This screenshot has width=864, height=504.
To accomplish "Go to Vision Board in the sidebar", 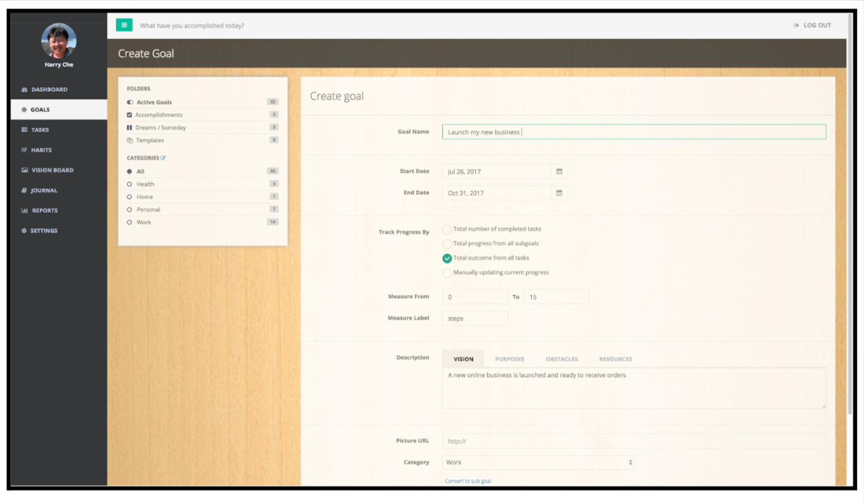I will 52,170.
